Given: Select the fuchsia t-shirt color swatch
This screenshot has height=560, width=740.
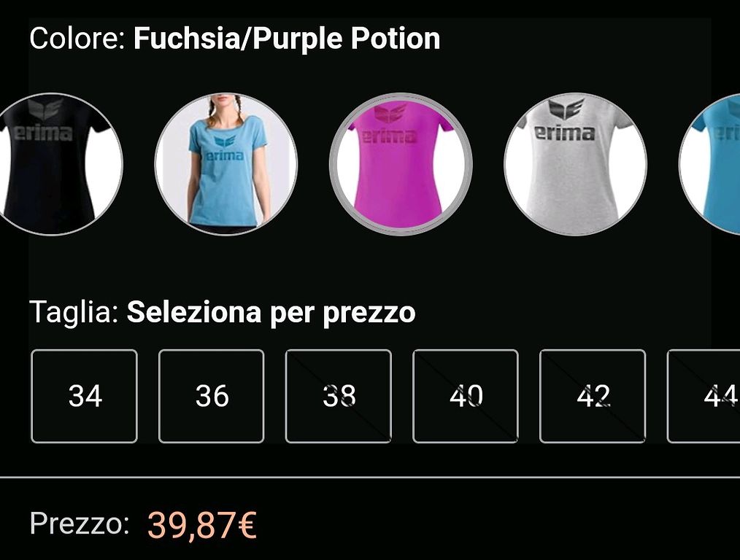Looking at the screenshot, I should 401,163.
